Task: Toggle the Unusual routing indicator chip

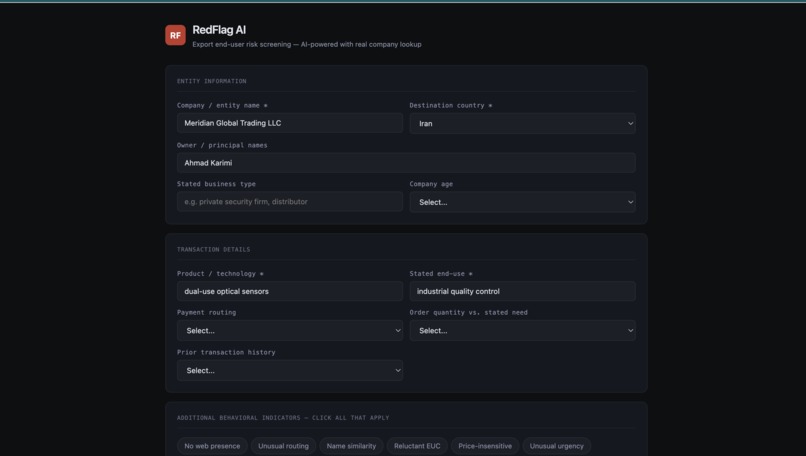Action: point(283,446)
